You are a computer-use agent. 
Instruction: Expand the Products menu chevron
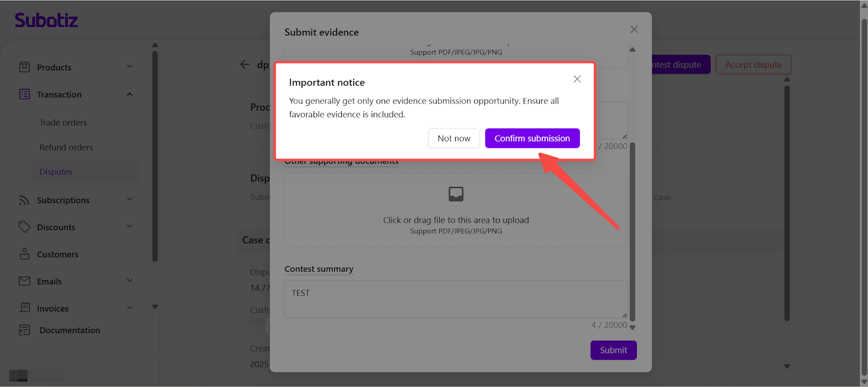click(x=130, y=67)
